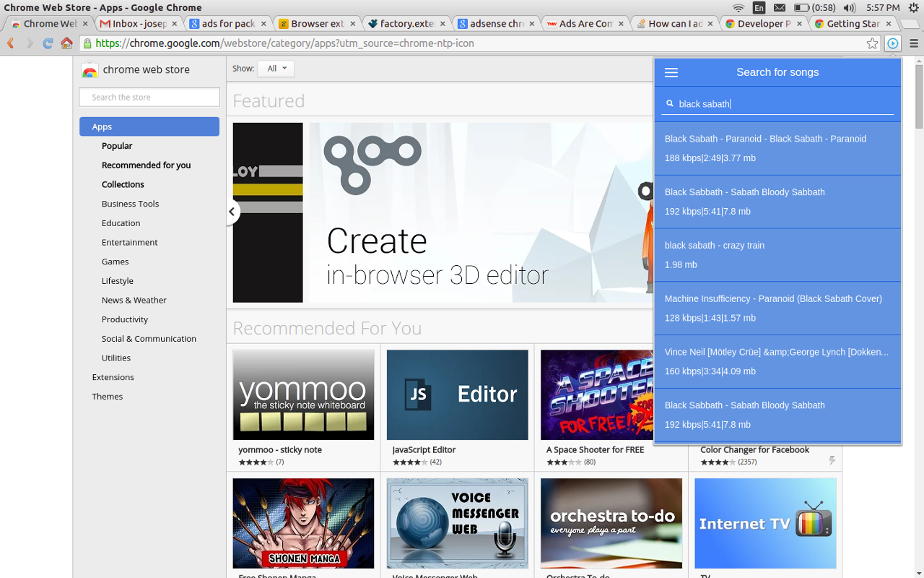Open the volume indicator

coord(850,8)
